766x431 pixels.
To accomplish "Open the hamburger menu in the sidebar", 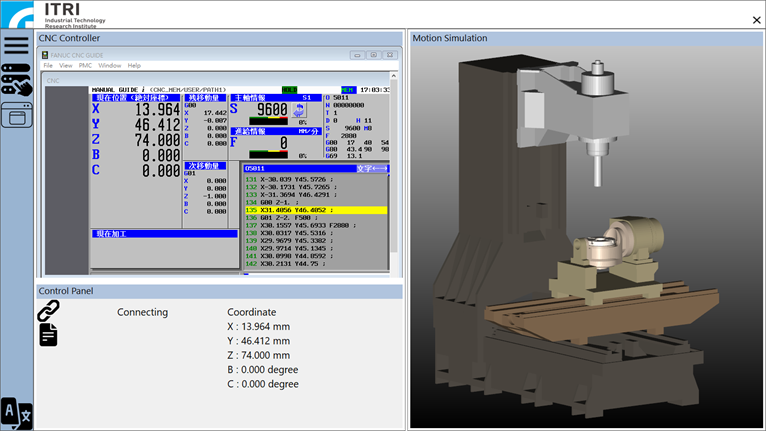I will (17, 45).
